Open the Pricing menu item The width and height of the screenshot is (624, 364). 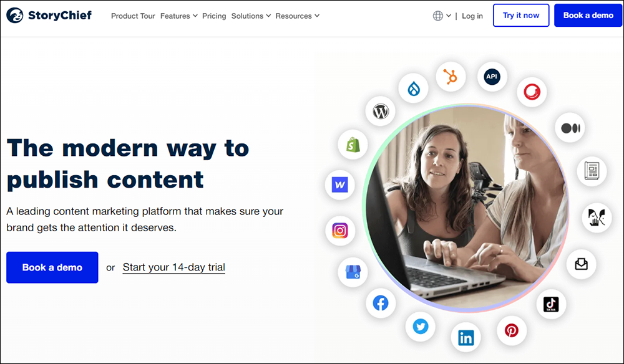click(x=214, y=16)
